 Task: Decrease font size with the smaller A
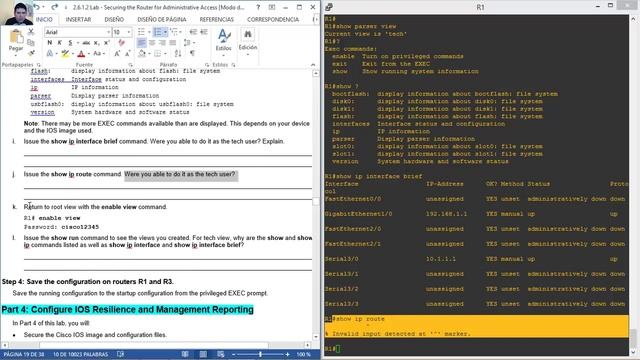(128, 53)
